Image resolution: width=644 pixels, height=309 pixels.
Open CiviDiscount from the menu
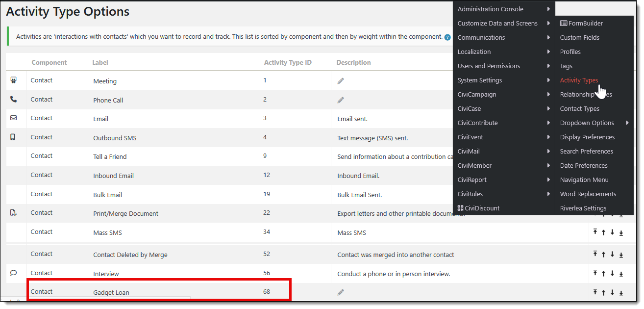click(x=478, y=208)
